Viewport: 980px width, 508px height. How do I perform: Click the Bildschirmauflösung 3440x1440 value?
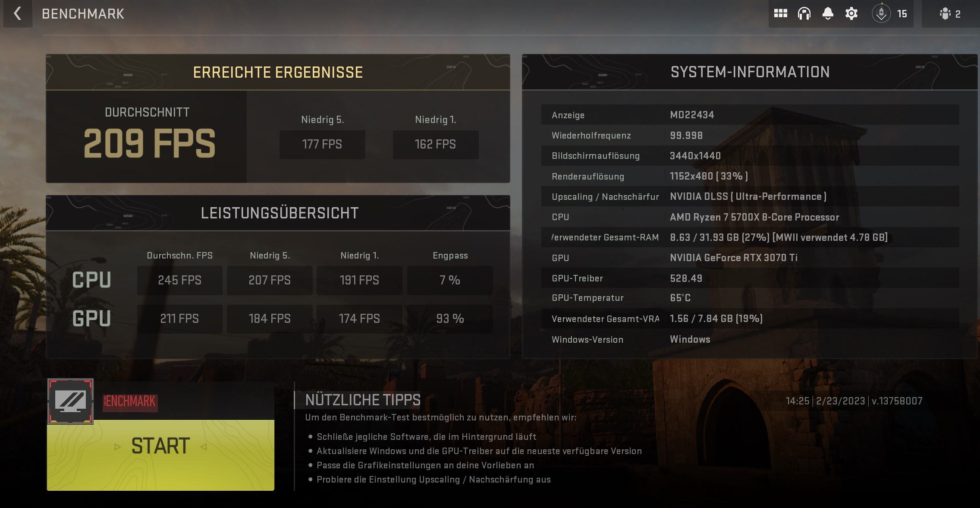point(695,156)
